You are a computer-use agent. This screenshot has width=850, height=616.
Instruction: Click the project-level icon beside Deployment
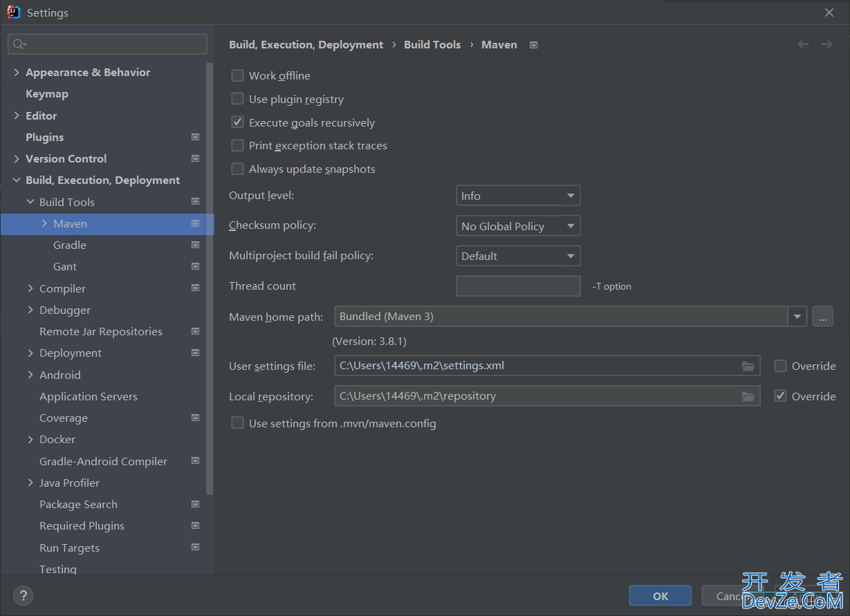195,353
